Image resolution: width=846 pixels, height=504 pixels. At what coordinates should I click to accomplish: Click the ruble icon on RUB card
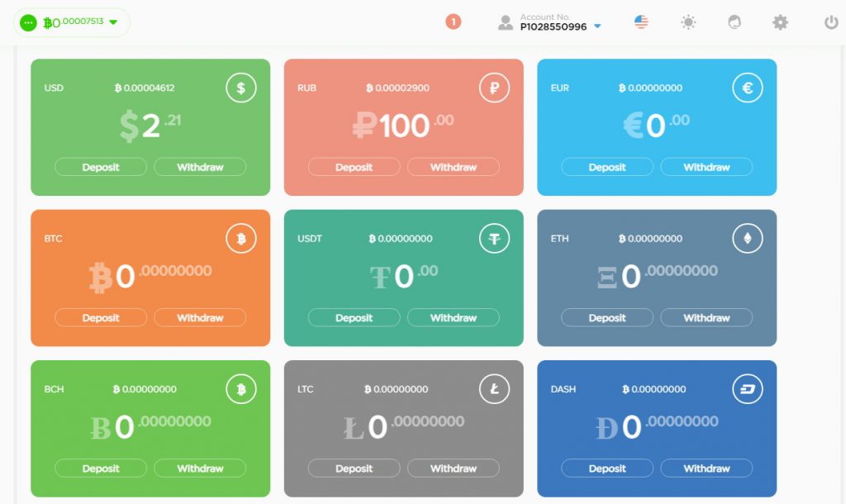(x=494, y=88)
